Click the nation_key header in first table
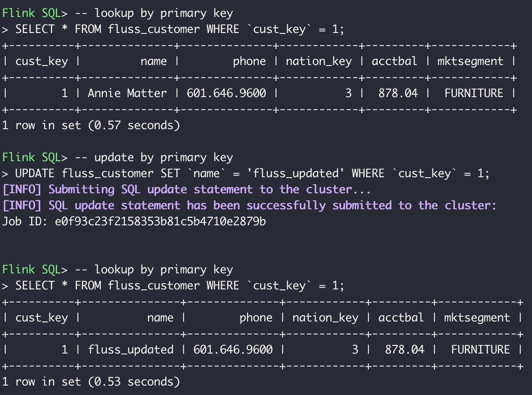532x395 pixels. coord(319,61)
